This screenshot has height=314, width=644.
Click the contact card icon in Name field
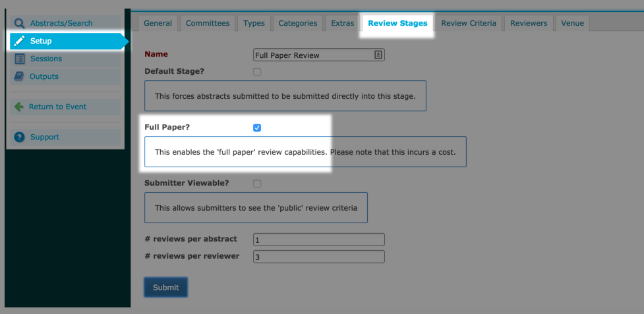coord(378,55)
